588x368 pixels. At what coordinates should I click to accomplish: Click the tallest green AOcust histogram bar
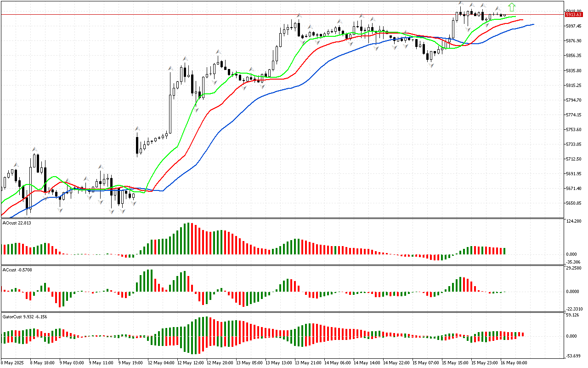tap(188, 239)
